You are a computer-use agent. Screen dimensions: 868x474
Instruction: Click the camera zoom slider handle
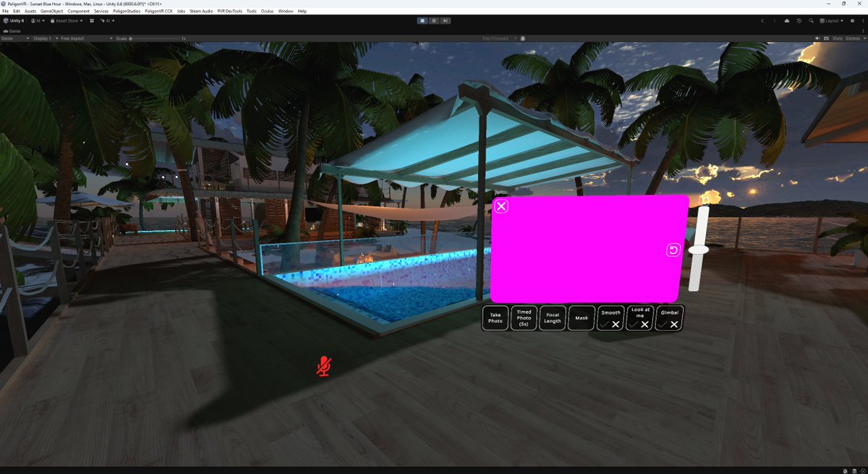(x=699, y=250)
